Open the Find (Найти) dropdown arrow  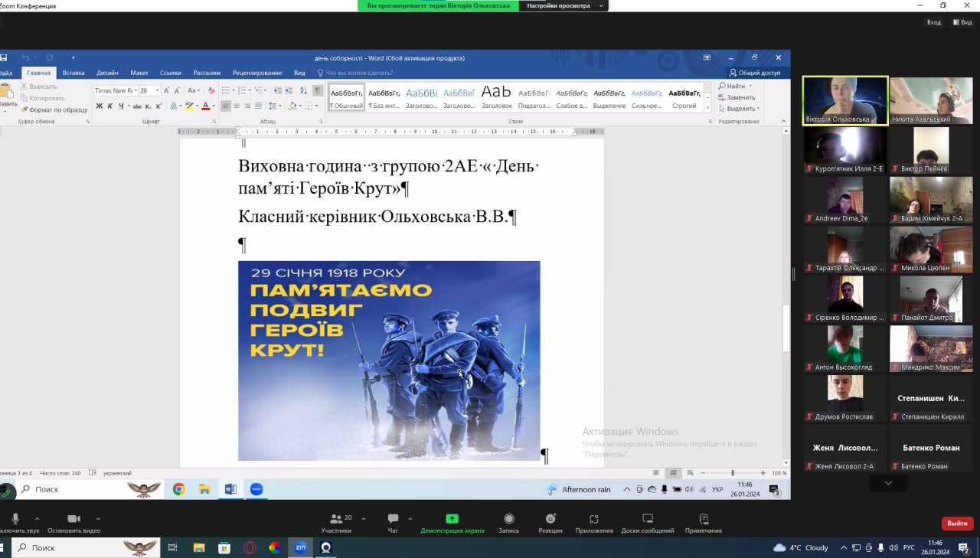pos(750,86)
